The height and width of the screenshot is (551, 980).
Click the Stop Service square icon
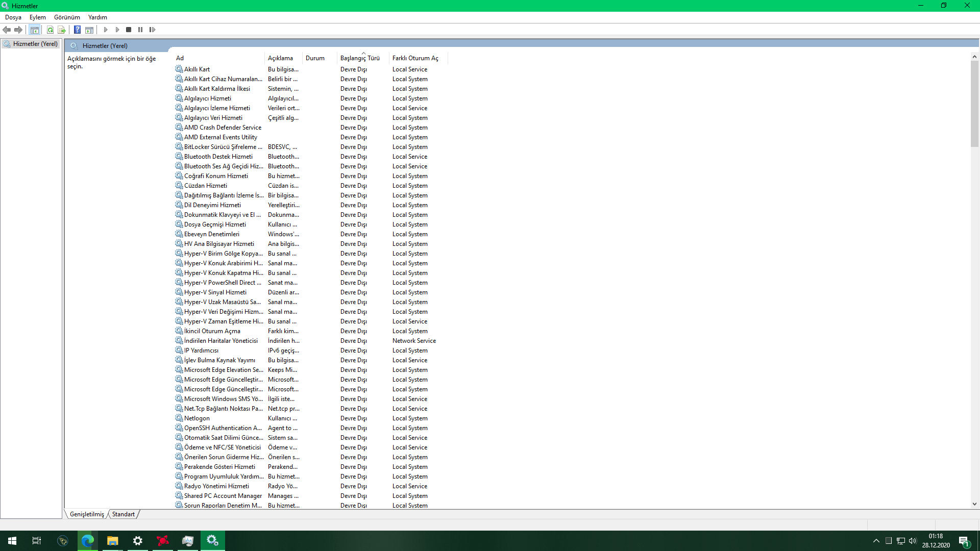(x=129, y=30)
